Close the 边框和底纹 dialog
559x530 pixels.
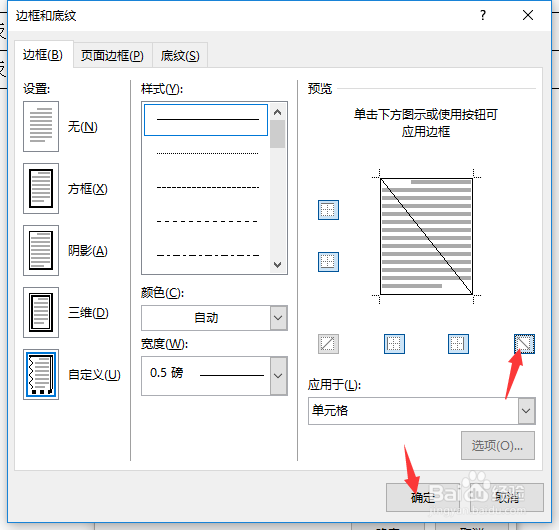[x=528, y=15]
